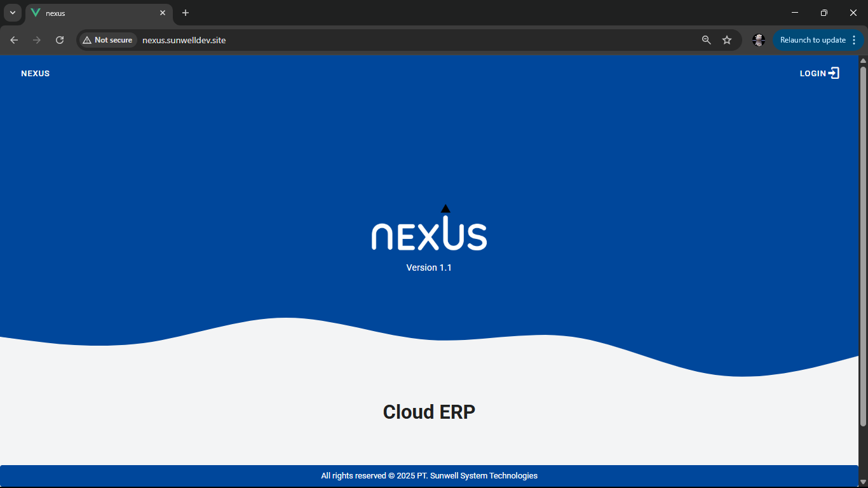Reload the current page
Viewport: 868px width, 488px height.
point(60,40)
